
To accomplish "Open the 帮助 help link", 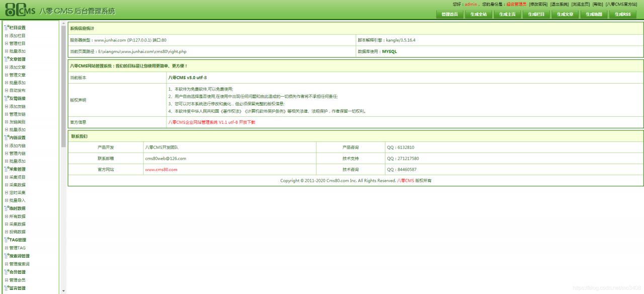I will [x=598, y=4].
